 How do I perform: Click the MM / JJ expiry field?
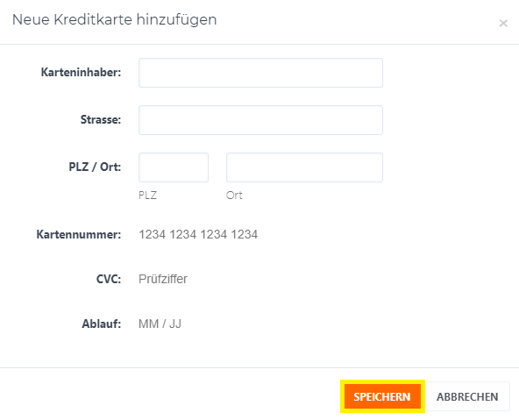[260, 324]
